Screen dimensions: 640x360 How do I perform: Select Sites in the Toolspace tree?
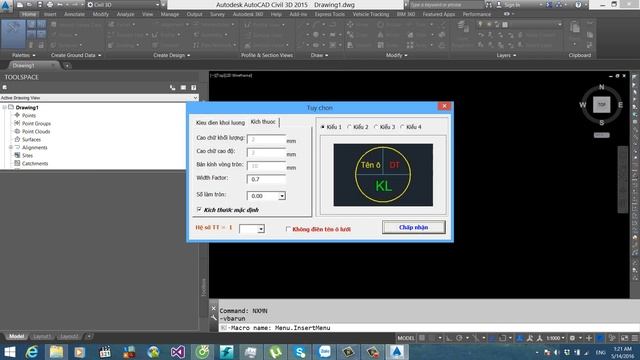coord(27,156)
